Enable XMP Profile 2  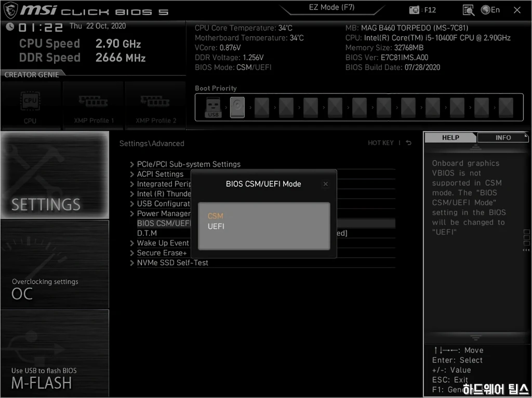pyautogui.click(x=155, y=106)
